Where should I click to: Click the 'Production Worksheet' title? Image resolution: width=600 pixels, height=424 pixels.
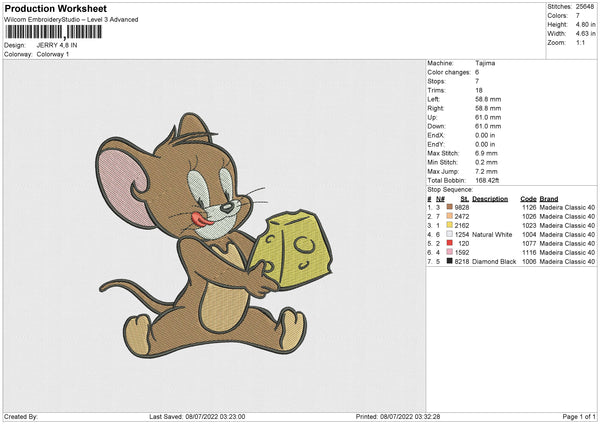(x=55, y=8)
